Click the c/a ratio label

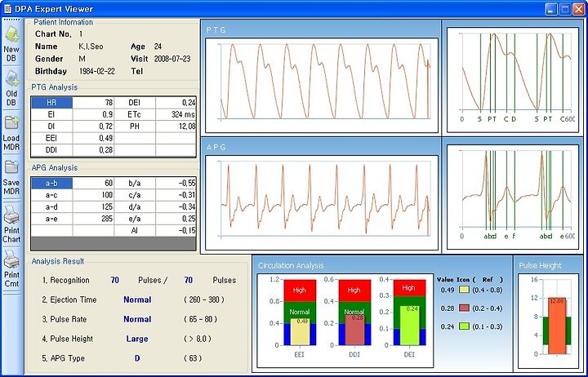click(x=135, y=195)
